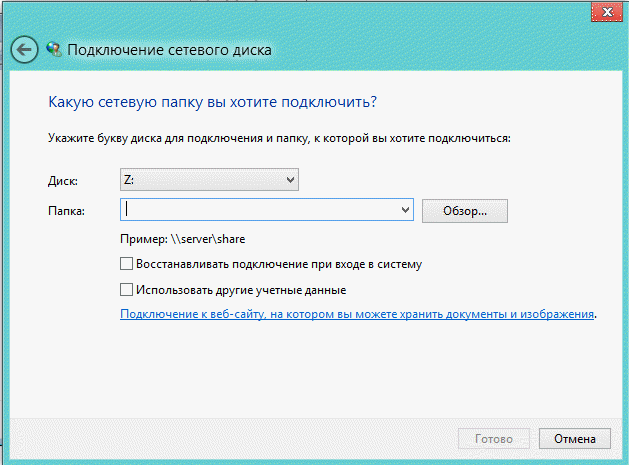Click the network drive icon in title
The width and height of the screenshot is (629, 465).
54,49
